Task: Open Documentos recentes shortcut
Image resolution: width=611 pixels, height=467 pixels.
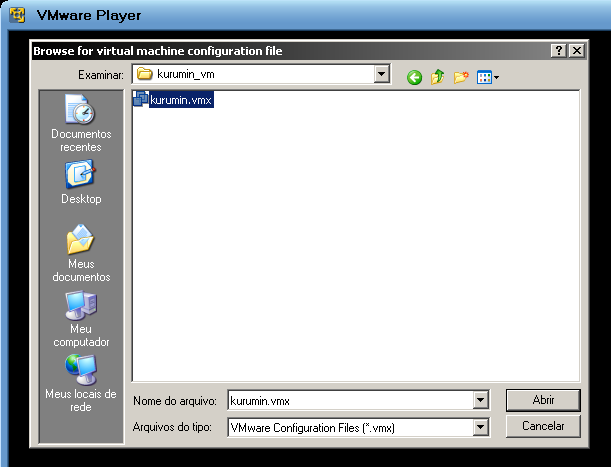Action: click(x=81, y=123)
